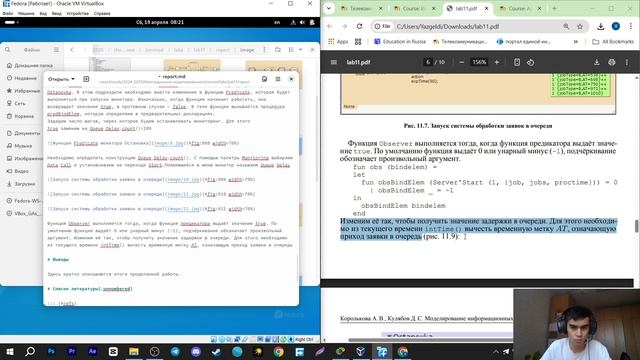Viewport: 640px width, 360px height.
Task: Click the fit to page icon
Action: [517, 62]
